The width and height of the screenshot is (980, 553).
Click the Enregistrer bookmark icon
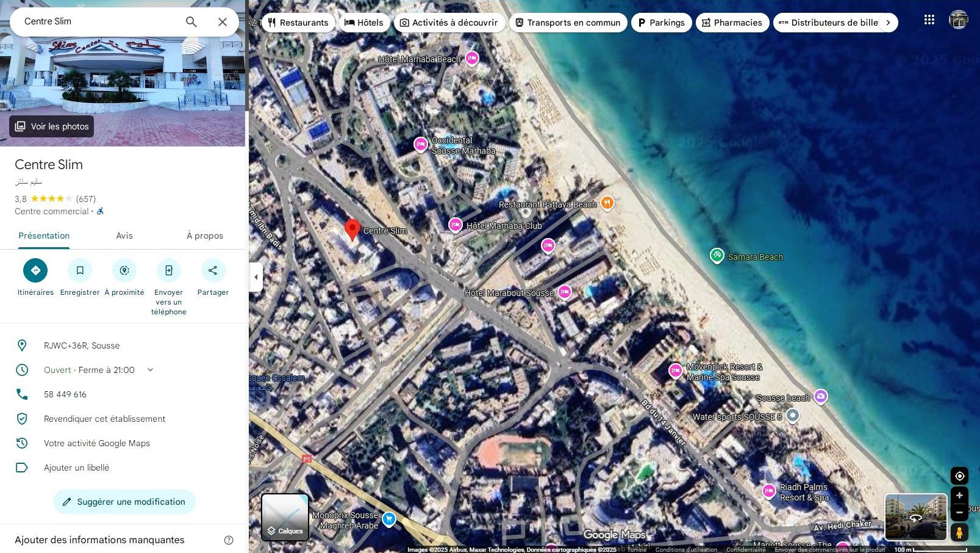tap(79, 270)
